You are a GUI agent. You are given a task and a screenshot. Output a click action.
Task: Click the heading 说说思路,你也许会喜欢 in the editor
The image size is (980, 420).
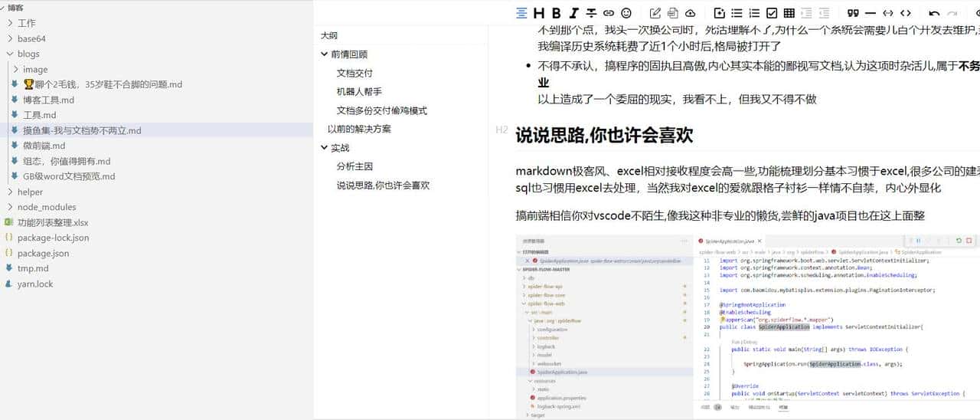point(604,136)
